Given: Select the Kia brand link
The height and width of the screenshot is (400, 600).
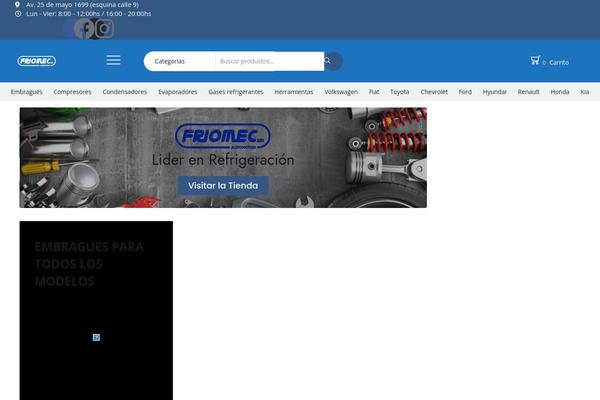Looking at the screenshot, I should 584,92.
